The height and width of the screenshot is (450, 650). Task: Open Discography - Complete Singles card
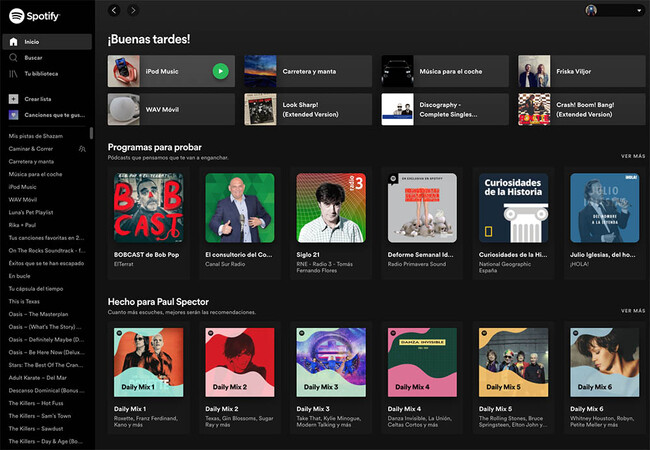(445, 109)
